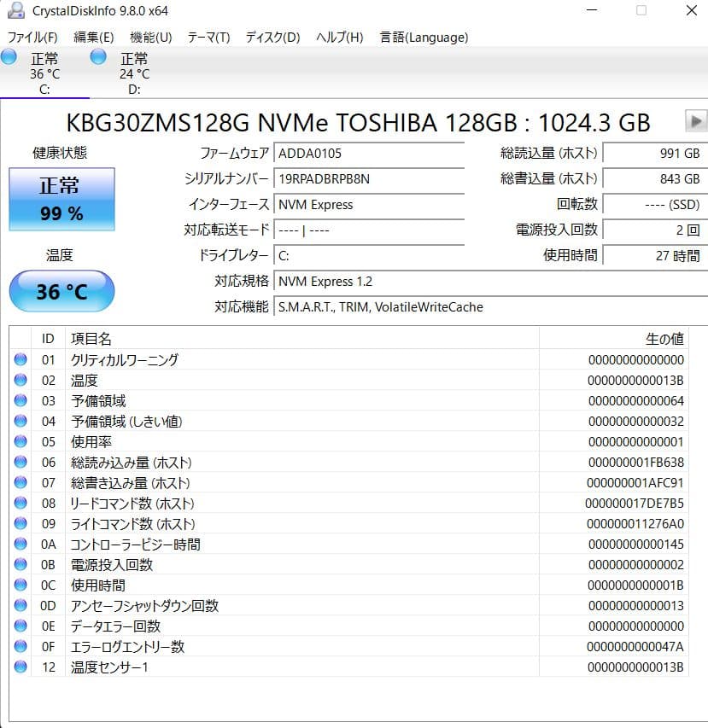This screenshot has width=708, height=728.
Task: Click the blue indicator next to 温度 attribute
Action: pos(20,380)
